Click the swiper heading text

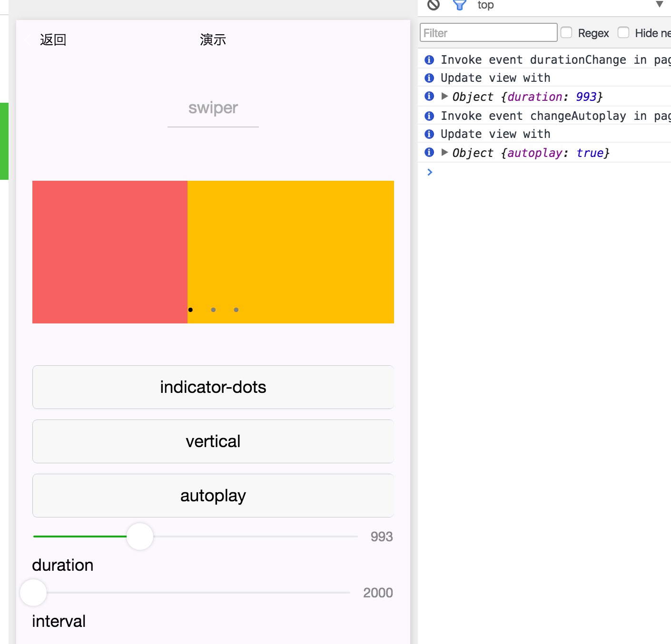coord(213,107)
